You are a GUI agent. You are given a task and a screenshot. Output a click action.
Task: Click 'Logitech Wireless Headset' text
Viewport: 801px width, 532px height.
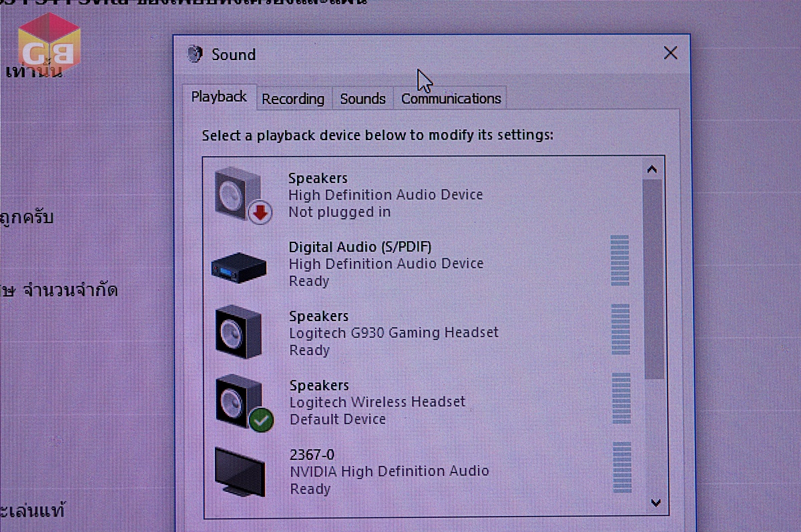pos(378,402)
